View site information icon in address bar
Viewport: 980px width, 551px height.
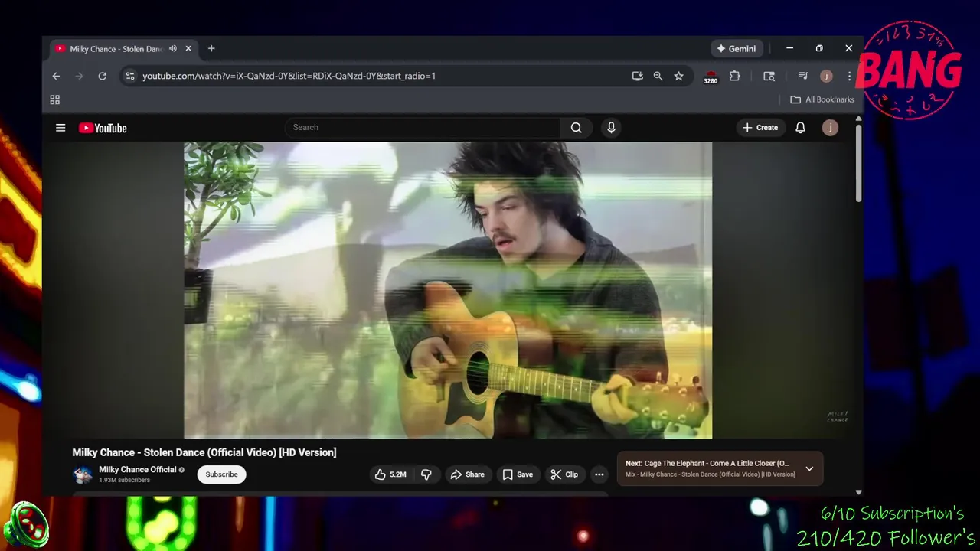pos(129,76)
